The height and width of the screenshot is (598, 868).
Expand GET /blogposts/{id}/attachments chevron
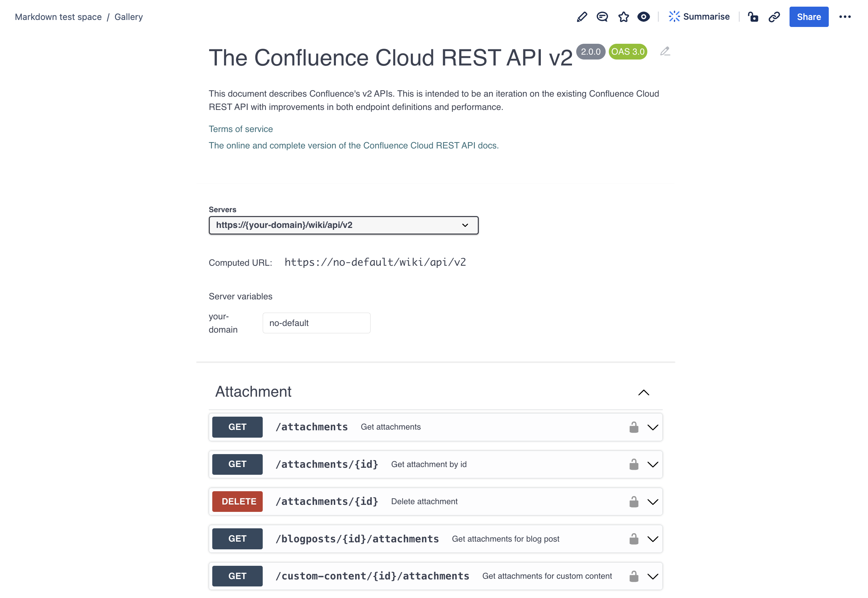(x=653, y=539)
